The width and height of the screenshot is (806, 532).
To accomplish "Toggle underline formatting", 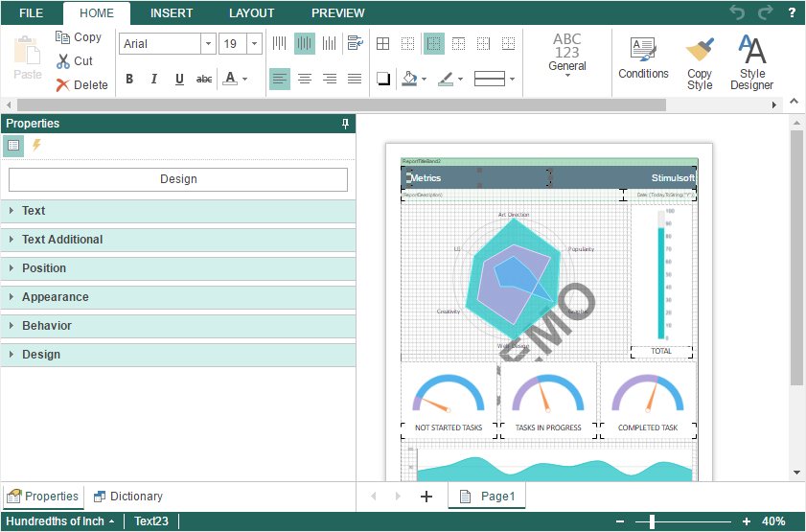I will pos(179,80).
